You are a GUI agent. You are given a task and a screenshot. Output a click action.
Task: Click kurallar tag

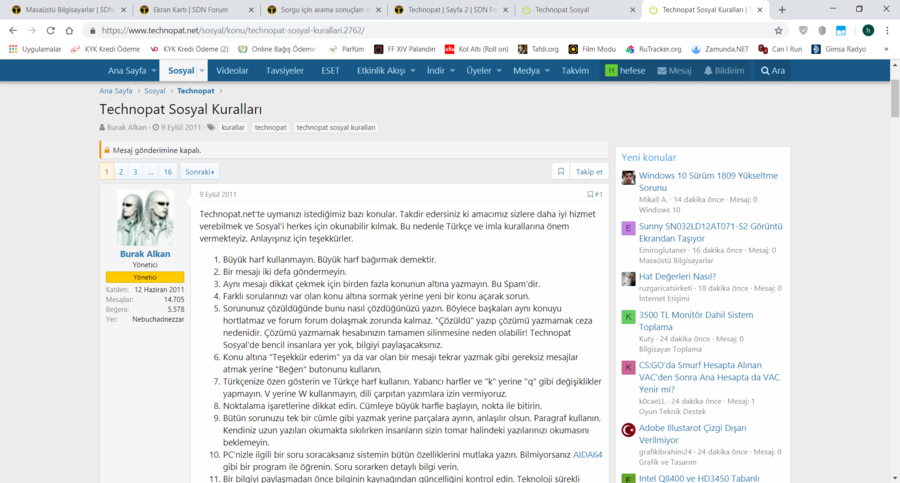(x=233, y=127)
